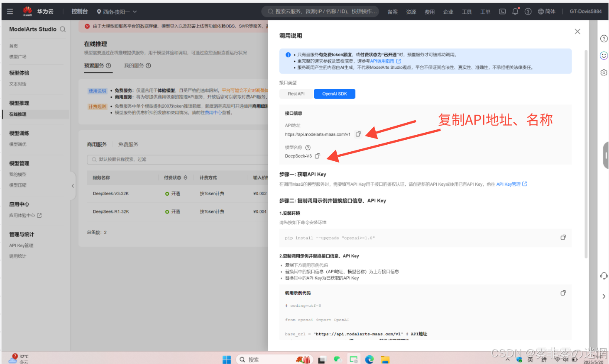Open 文本对话 in the sidebar
This screenshot has height=364, width=609.
18,84
